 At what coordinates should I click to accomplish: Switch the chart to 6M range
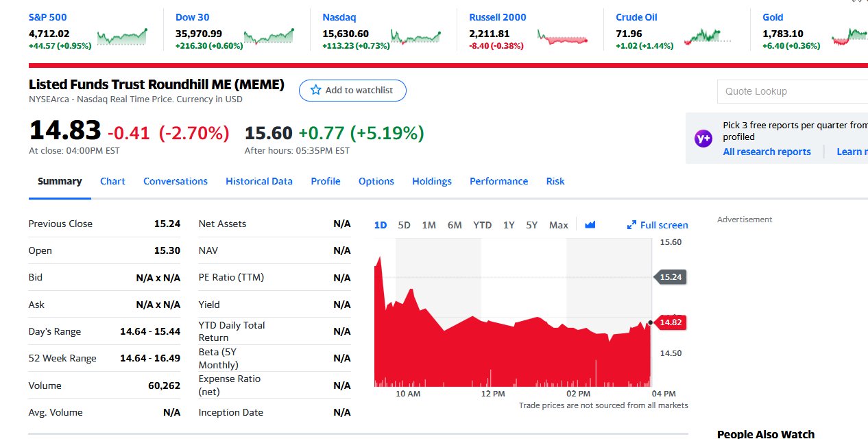click(455, 225)
